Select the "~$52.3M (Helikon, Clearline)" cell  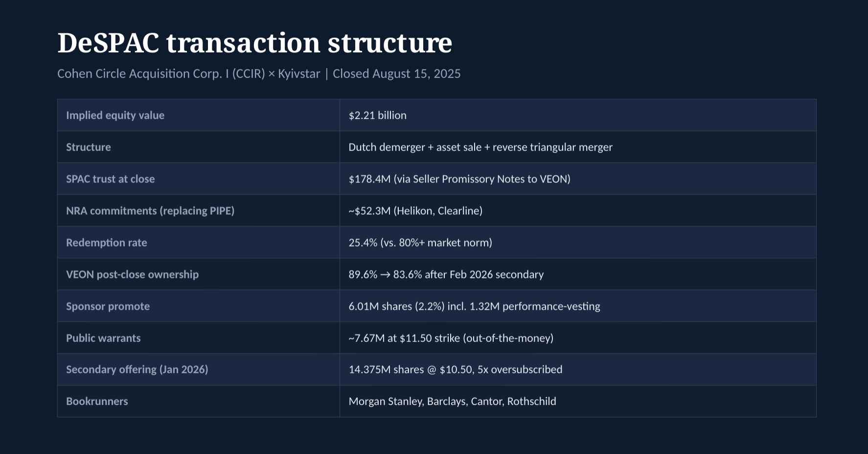[415, 211]
